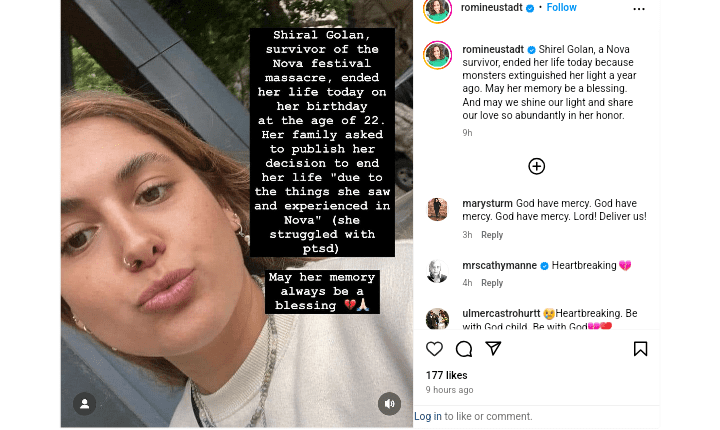Open the mrscathymanne username link
The height and width of the screenshot is (430, 720).
click(499, 266)
